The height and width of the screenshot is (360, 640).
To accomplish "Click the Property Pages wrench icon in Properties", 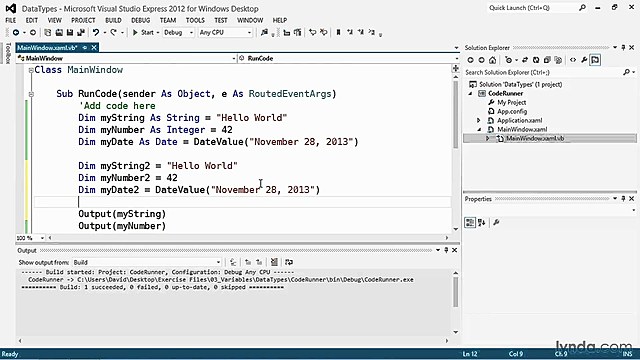I will pos(496,222).
